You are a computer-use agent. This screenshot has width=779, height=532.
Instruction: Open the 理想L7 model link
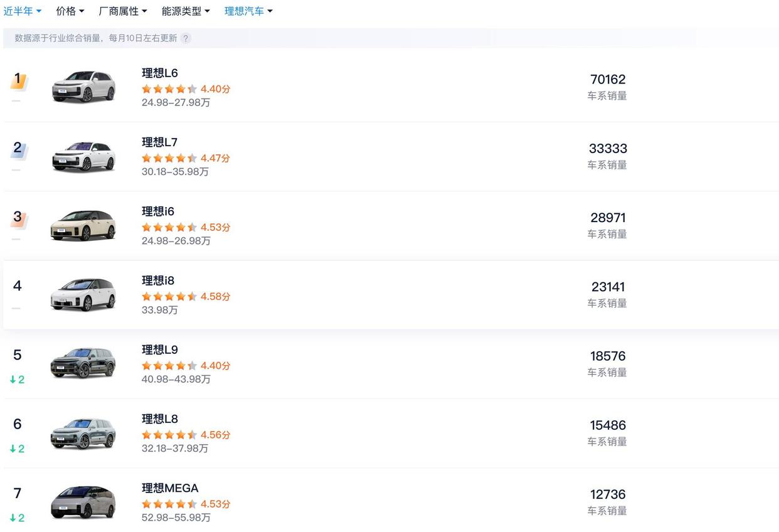160,142
